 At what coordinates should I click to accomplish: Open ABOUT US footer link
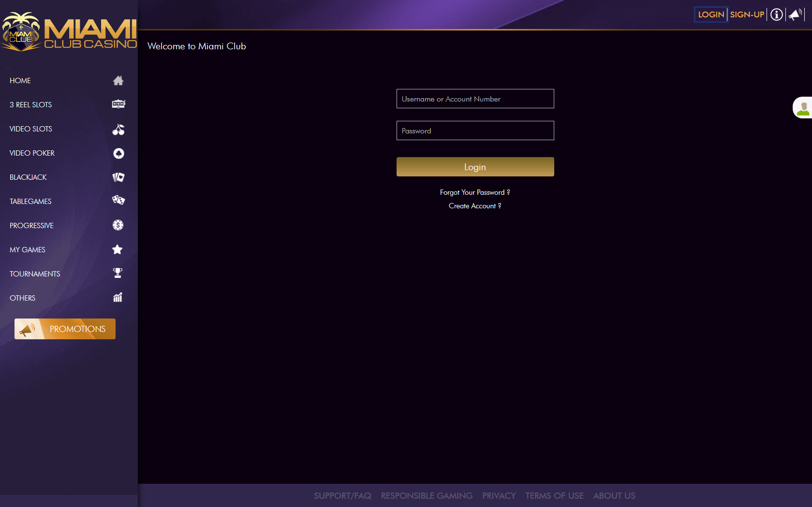coord(614,496)
